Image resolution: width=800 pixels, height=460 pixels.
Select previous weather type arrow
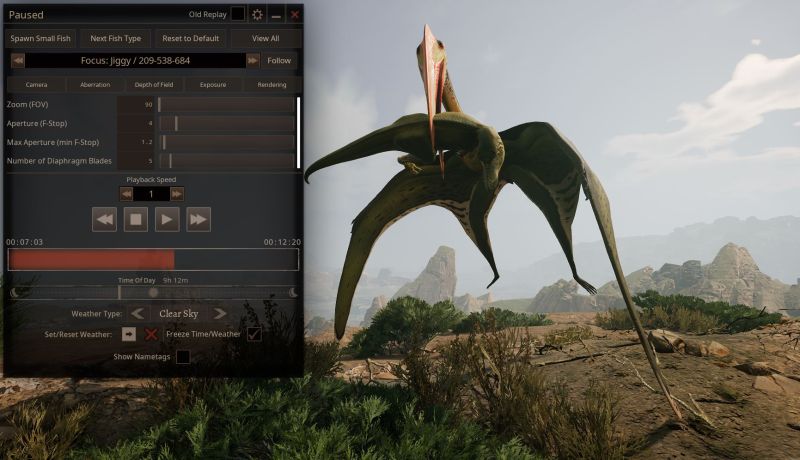[x=137, y=314]
